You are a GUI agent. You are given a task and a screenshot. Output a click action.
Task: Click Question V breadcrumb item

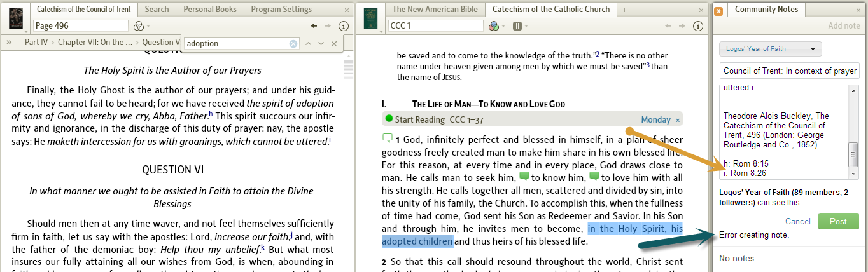click(x=162, y=43)
